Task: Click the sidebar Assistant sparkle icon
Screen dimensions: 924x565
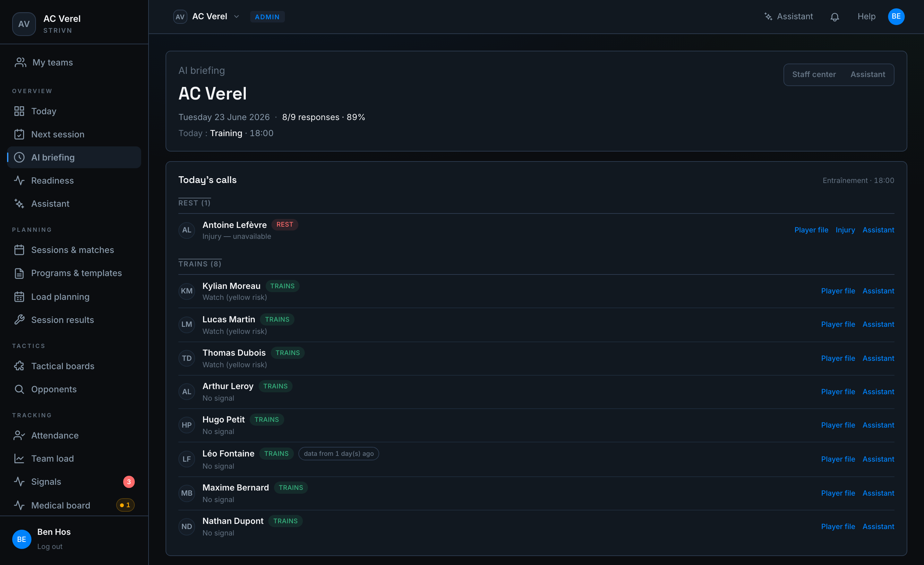Action: tap(19, 204)
